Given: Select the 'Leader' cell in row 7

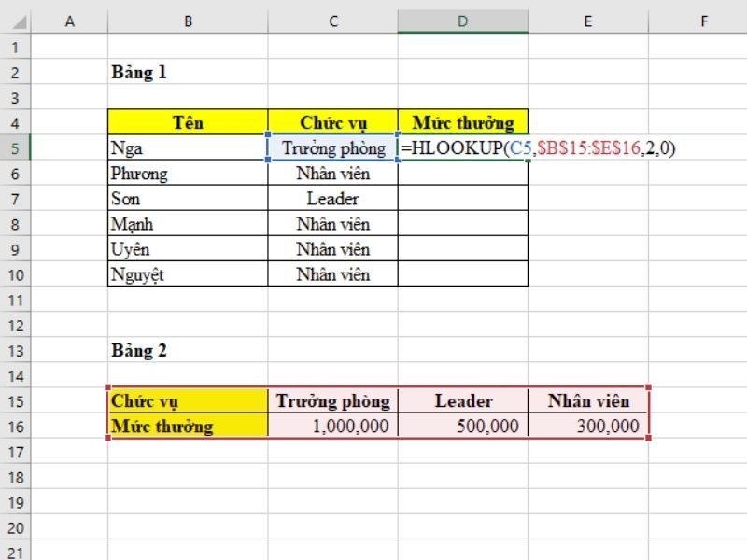Looking at the screenshot, I should click(332, 199).
